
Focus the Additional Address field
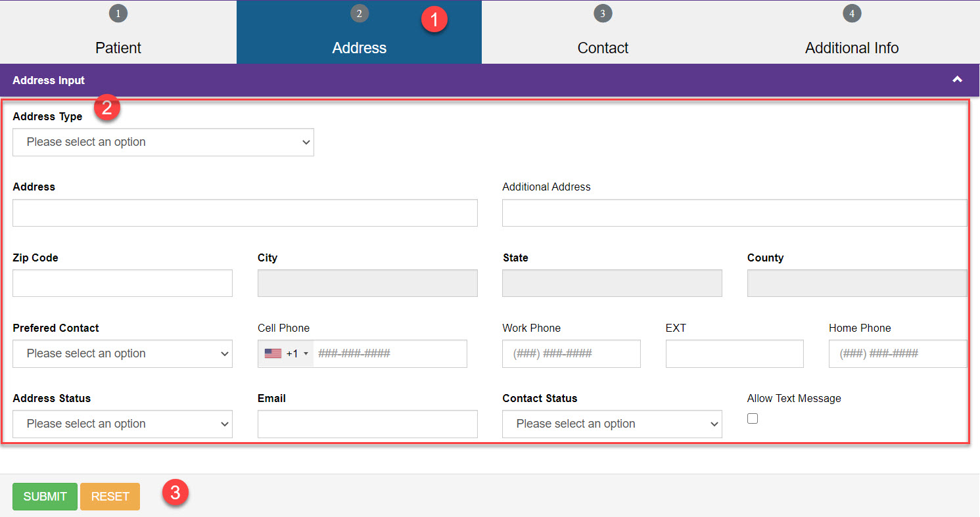tap(735, 213)
